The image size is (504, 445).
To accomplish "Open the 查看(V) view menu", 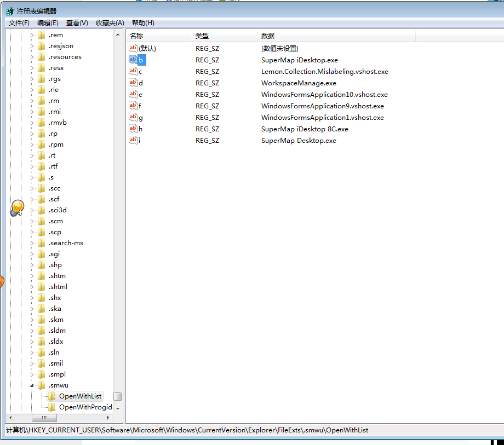I will click(x=77, y=23).
